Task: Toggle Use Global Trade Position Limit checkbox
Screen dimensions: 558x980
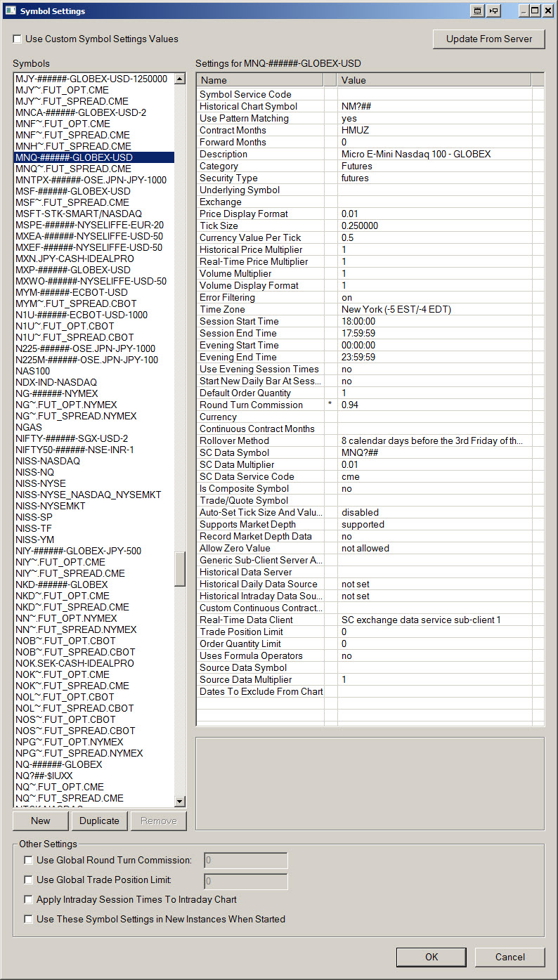Action: (x=28, y=880)
